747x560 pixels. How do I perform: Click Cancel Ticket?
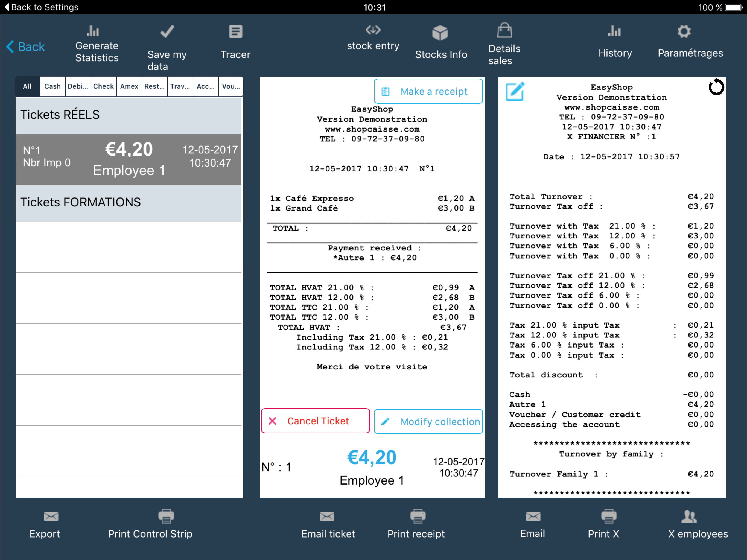[x=315, y=421]
